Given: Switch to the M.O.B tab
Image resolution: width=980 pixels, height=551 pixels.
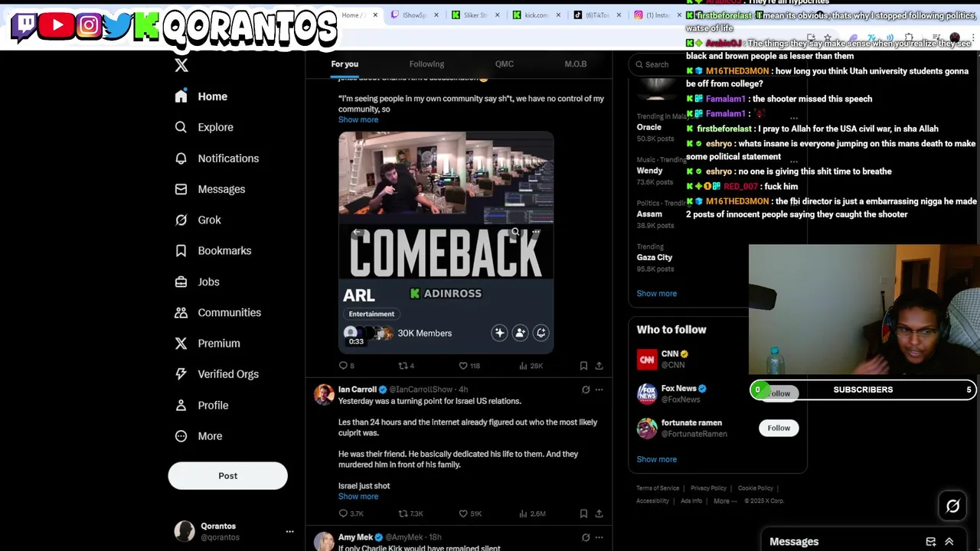Looking at the screenshot, I should pos(576,64).
